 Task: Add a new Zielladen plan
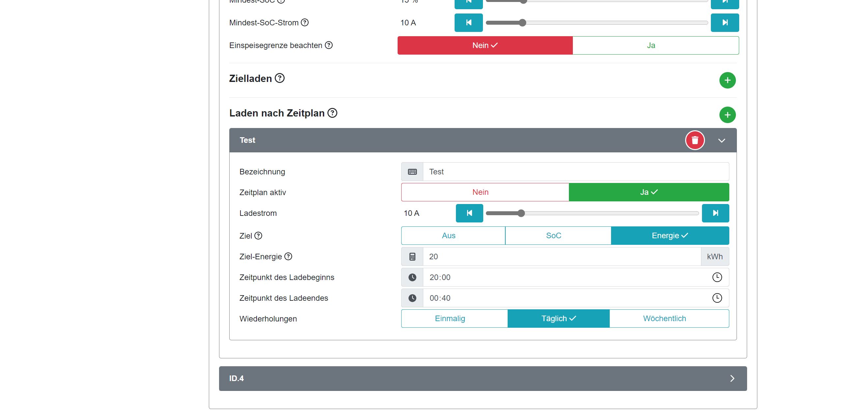point(727,80)
